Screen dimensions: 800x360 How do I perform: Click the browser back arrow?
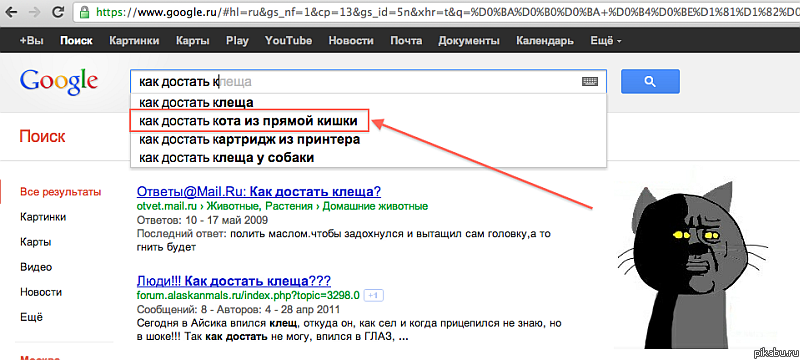click(11, 11)
